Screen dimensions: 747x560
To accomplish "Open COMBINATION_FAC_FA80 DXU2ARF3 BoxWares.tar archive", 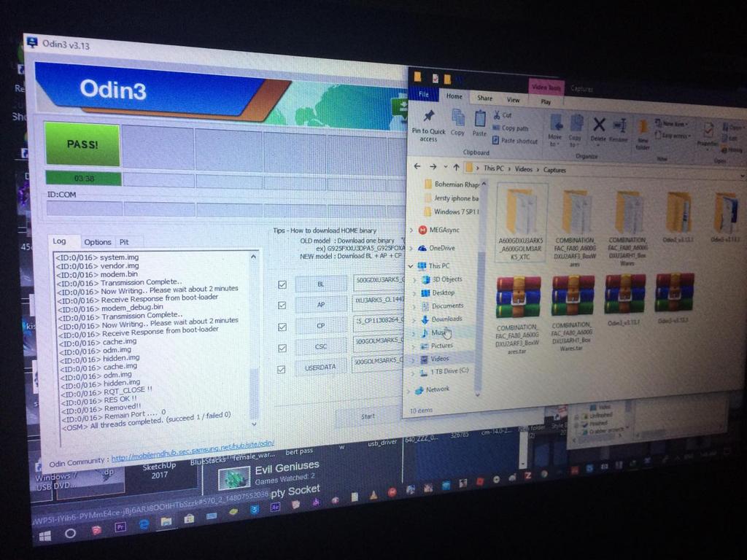I will coord(518,314).
